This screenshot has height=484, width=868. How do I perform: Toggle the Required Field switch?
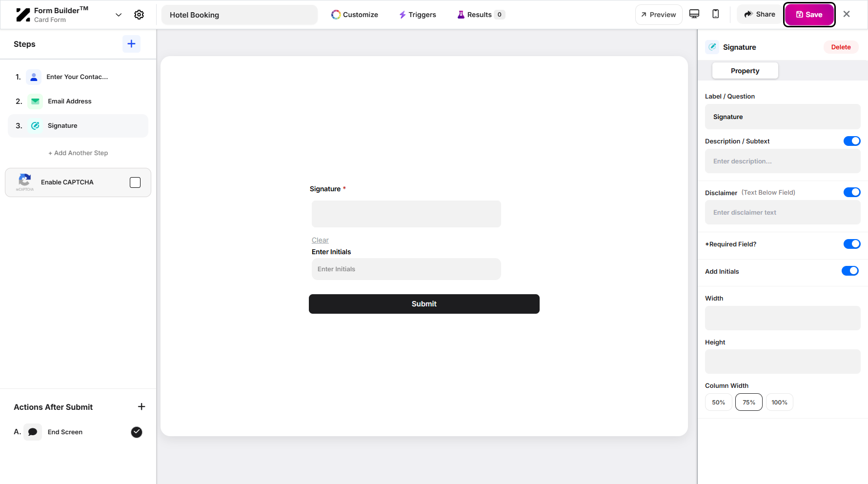pos(852,244)
